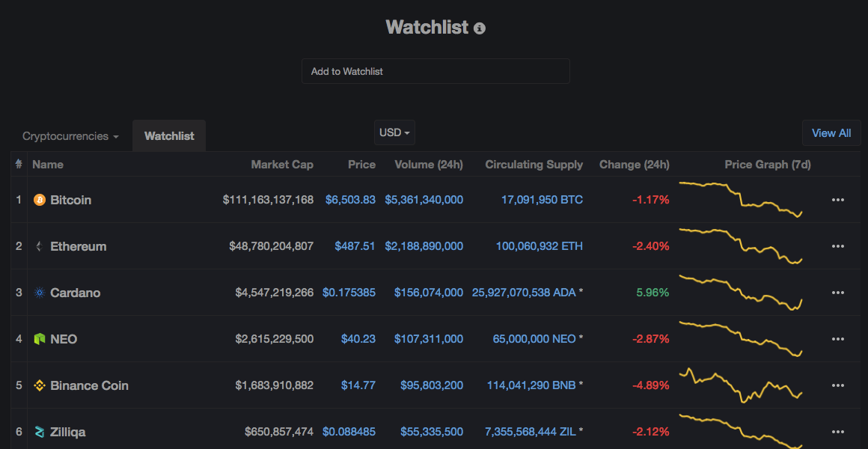868x449 pixels.
Task: Click the Bitcoin coin logo
Action: click(x=40, y=200)
